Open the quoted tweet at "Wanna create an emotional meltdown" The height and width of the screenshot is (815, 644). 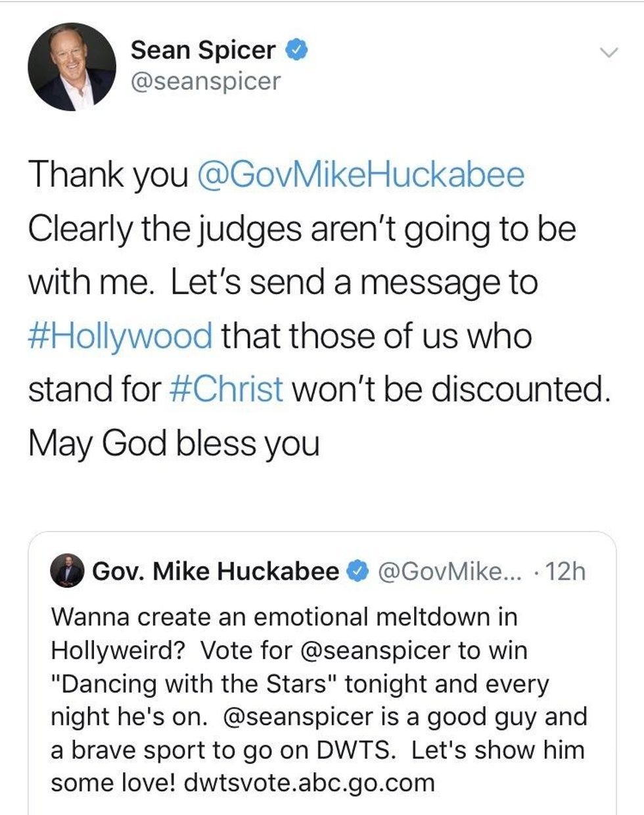coord(284,617)
